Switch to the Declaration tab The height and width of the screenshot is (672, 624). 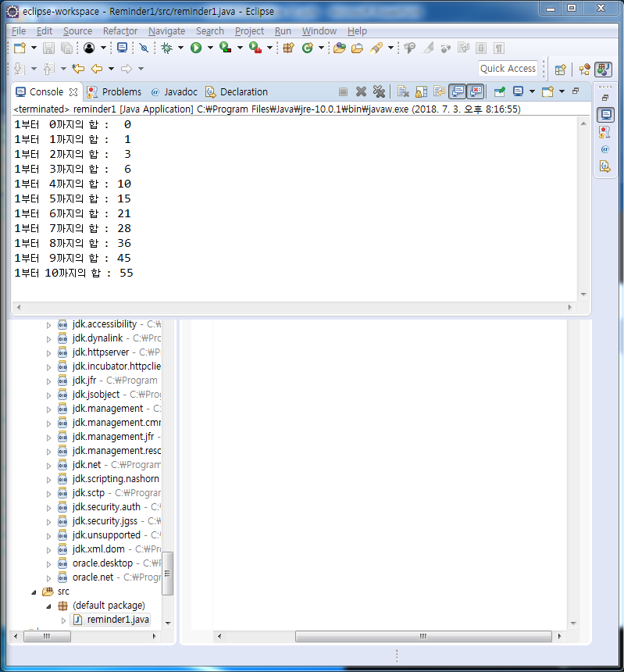click(237, 91)
